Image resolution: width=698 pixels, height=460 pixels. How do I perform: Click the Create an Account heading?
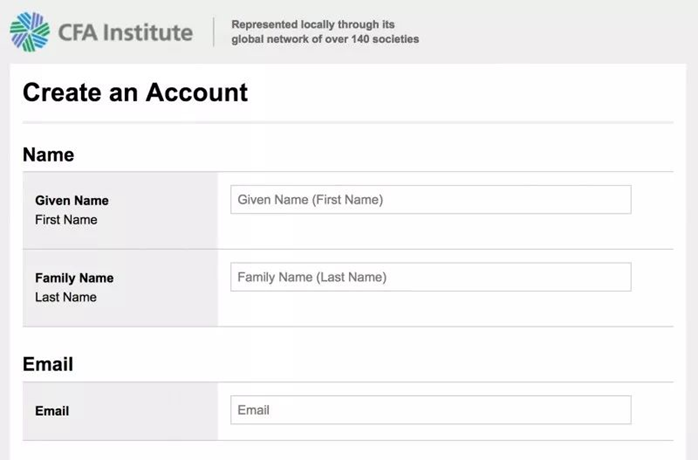135,93
